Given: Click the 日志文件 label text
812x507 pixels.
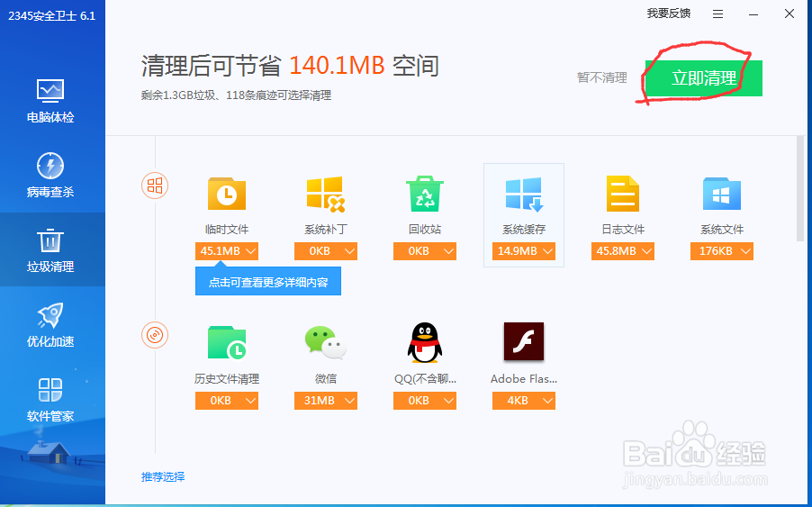Looking at the screenshot, I should tap(622, 230).
